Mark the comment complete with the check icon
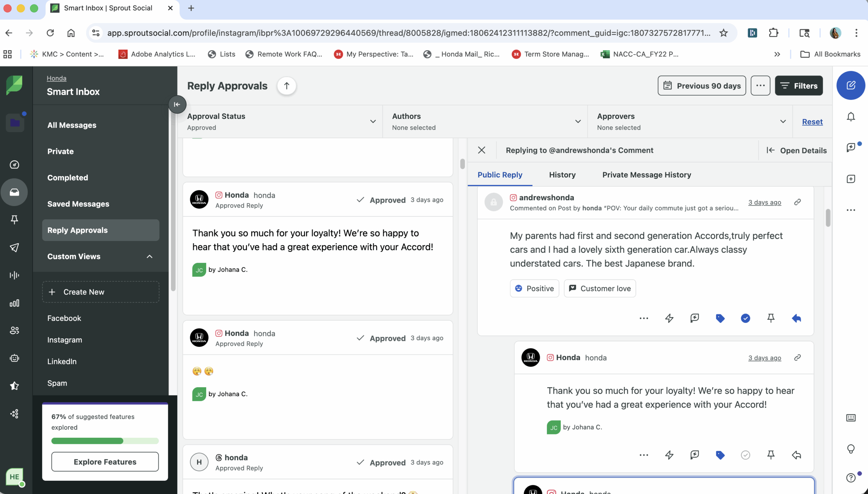Image resolution: width=868 pixels, height=494 pixels. (746, 318)
